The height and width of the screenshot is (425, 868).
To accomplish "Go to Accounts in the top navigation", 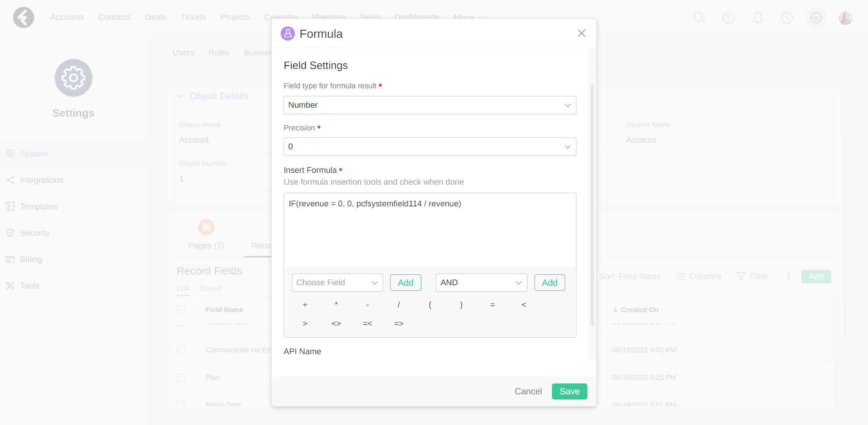I will point(67,17).
